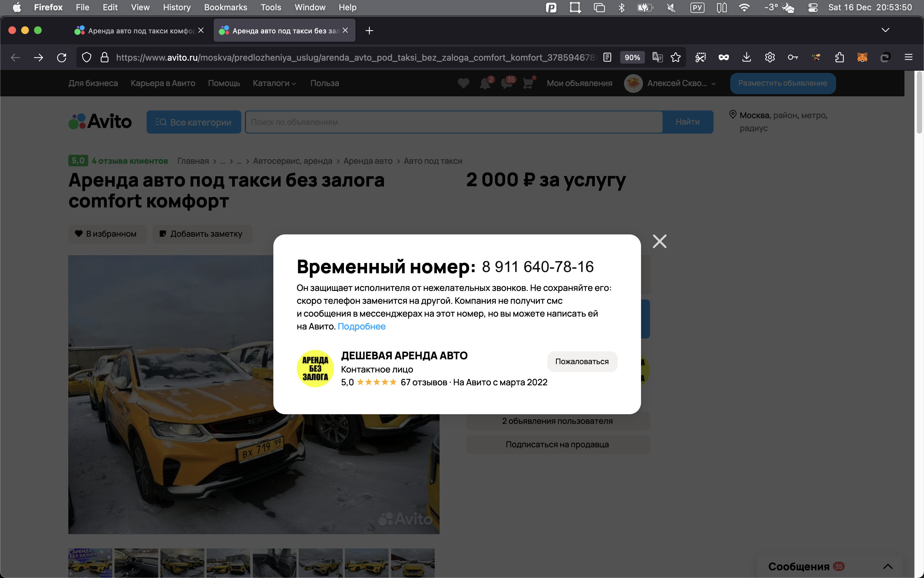Bookmark this page with the star icon
This screenshot has height=578, width=924.
pos(675,57)
